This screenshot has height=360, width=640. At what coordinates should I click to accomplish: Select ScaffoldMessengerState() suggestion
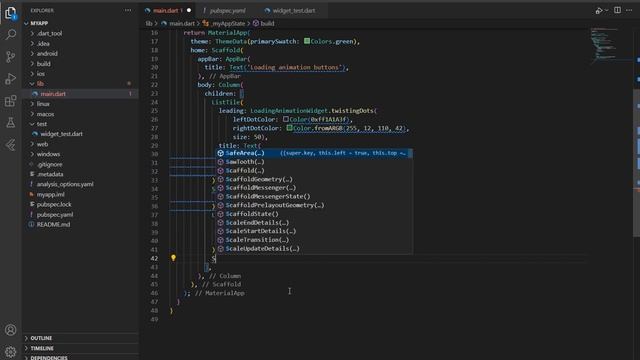coord(314,196)
